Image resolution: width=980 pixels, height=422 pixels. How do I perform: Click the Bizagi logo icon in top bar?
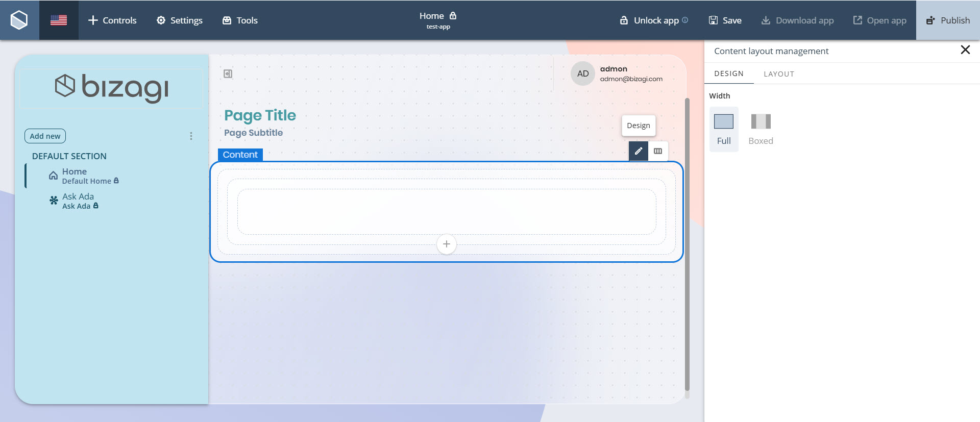tap(19, 20)
